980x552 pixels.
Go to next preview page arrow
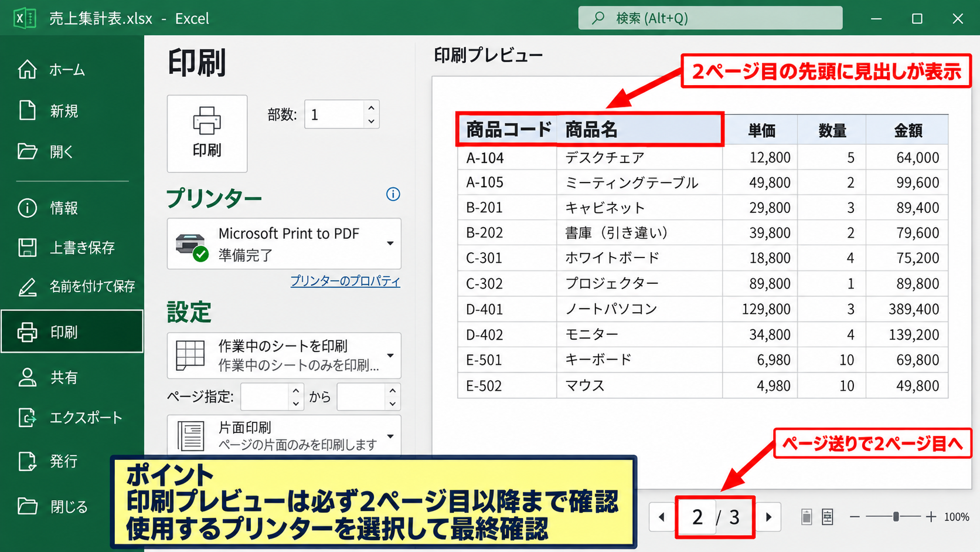768,517
